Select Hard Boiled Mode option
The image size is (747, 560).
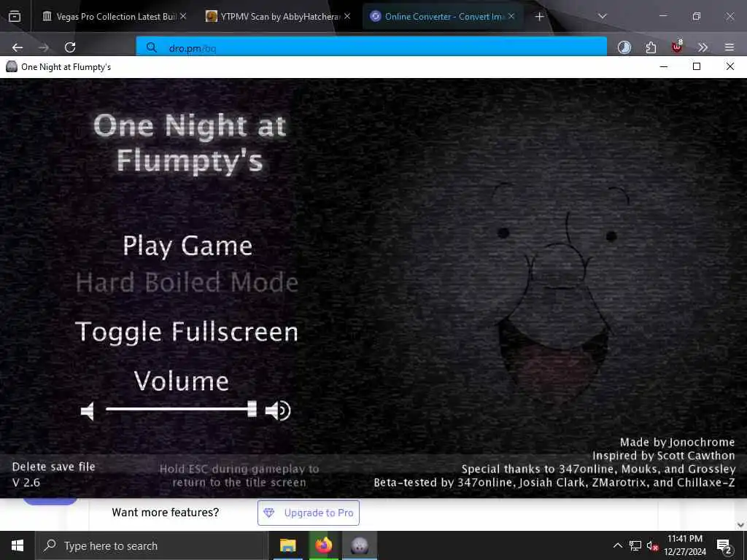click(187, 282)
